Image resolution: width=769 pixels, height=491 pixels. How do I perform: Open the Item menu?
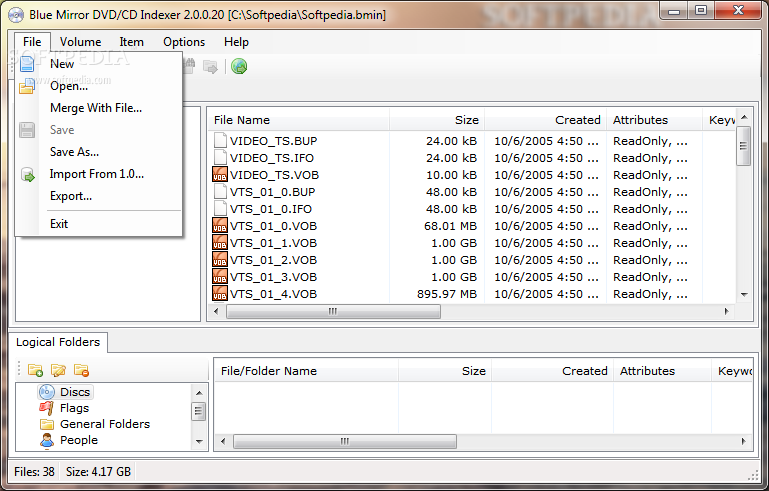pos(131,42)
